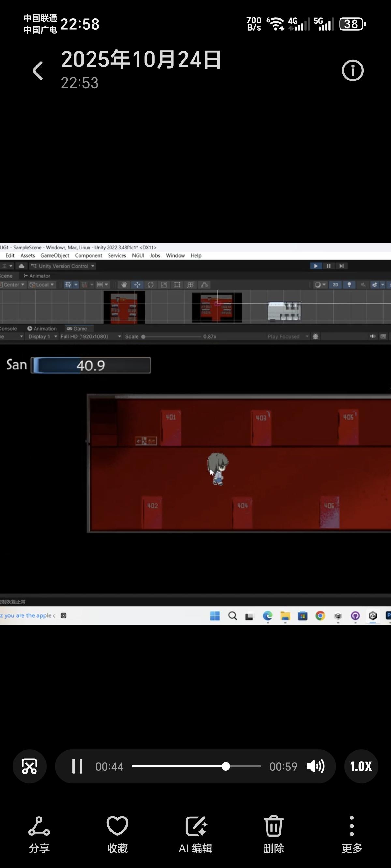Select the Hand tool in Unity toolbar

pyautogui.click(x=124, y=285)
